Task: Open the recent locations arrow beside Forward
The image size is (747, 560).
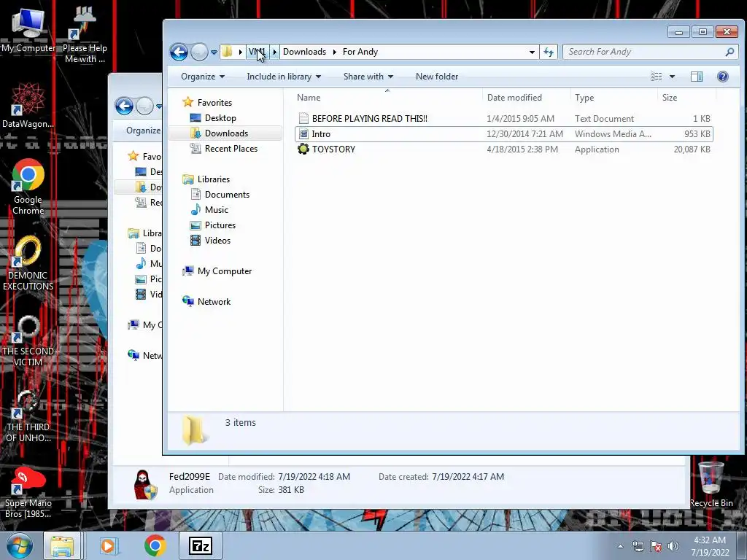Action: [214, 52]
